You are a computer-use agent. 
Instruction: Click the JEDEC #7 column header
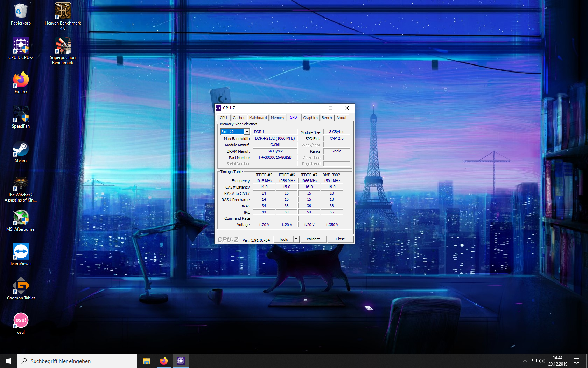[309, 175]
